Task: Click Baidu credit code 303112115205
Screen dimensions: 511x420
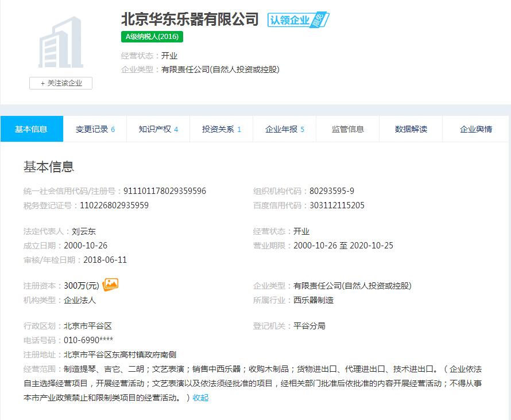Action: [337, 205]
